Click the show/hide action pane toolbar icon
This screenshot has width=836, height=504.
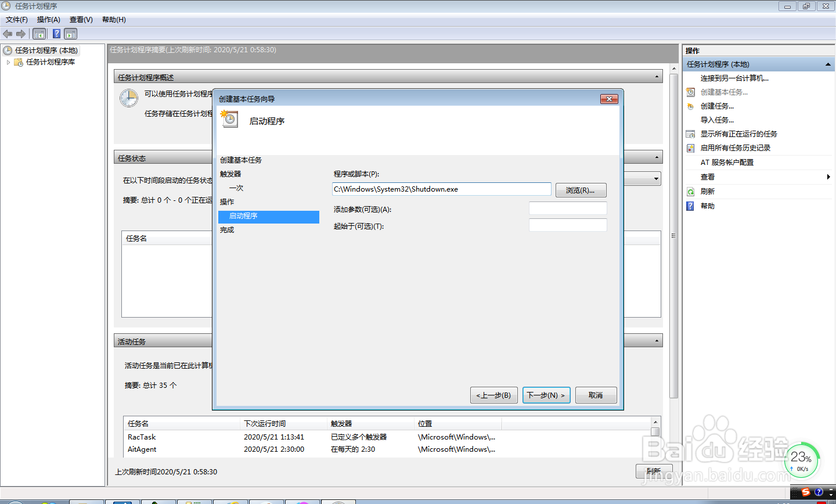(x=71, y=34)
